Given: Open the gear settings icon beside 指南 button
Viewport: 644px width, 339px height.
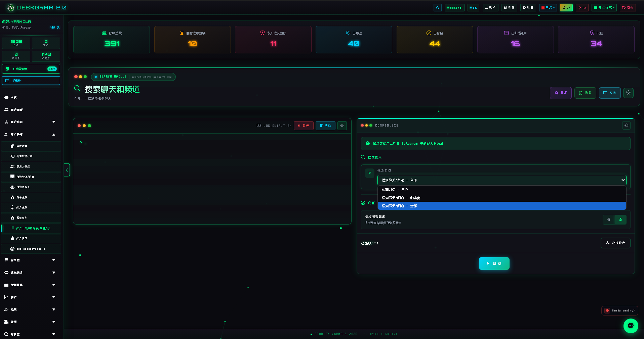Looking at the screenshot, I should tap(628, 93).
